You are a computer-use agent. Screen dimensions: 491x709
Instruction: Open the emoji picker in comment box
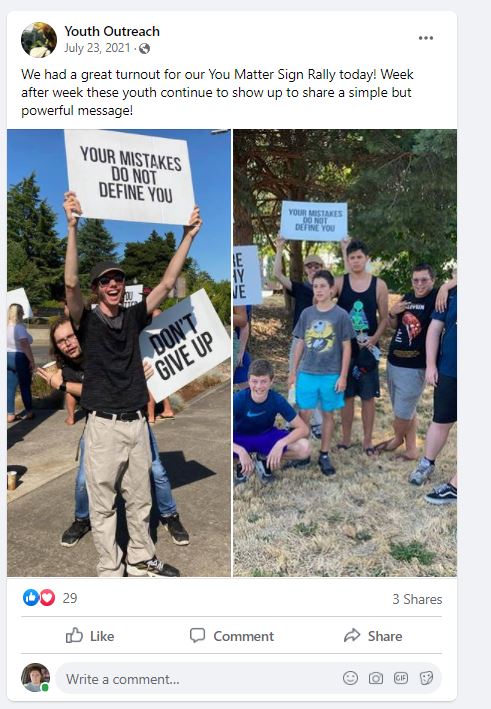[x=350, y=678]
